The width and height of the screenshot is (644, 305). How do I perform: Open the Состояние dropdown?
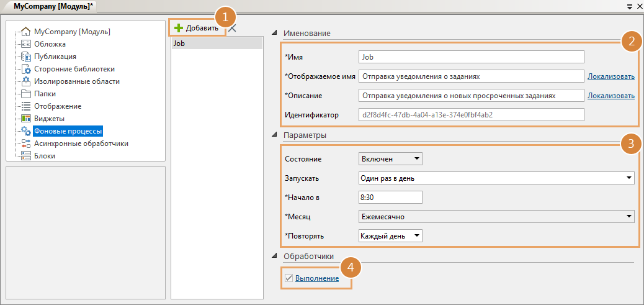tap(390, 159)
